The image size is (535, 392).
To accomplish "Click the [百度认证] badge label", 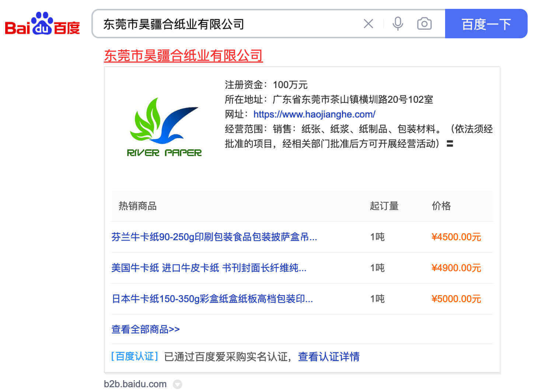I will point(134,357).
